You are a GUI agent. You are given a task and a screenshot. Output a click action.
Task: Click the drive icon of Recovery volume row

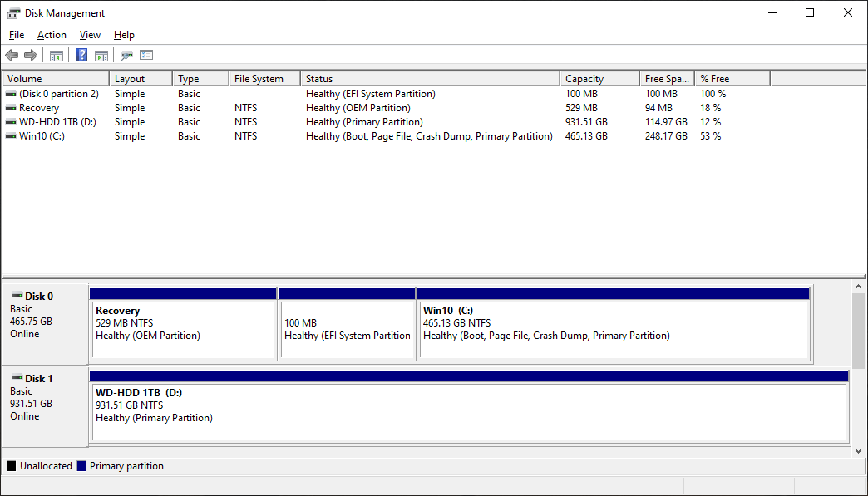pos(11,108)
